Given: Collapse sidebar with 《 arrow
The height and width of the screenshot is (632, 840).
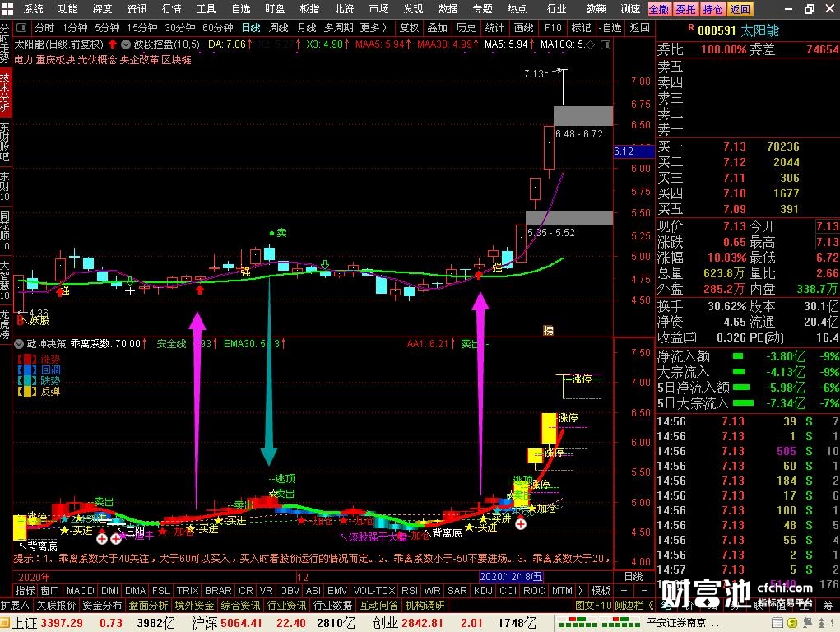Looking at the screenshot, I should click(651, 605).
